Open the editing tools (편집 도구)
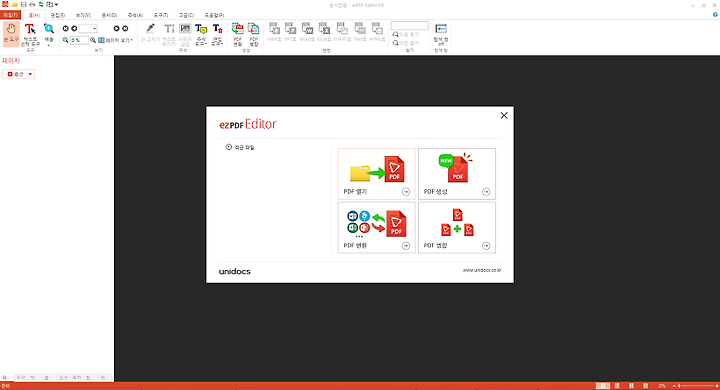720x390 pixels. coord(217,34)
